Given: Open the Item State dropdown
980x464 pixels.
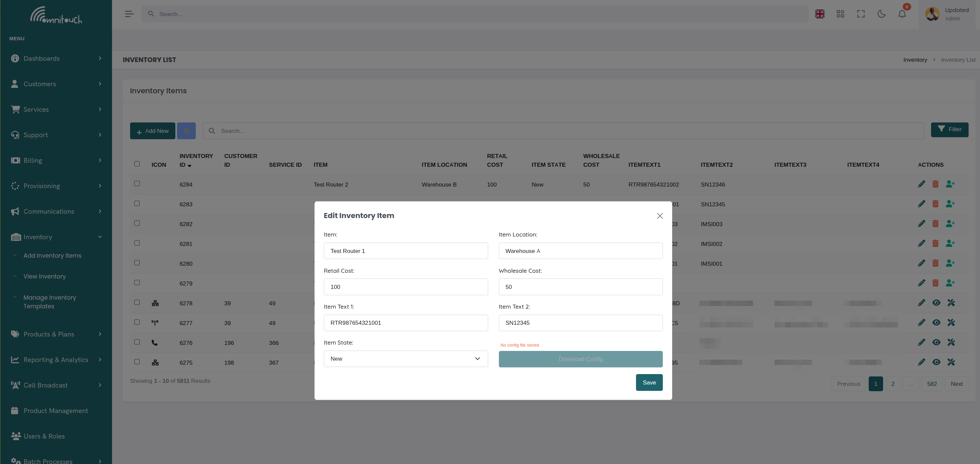Looking at the screenshot, I should [405, 359].
